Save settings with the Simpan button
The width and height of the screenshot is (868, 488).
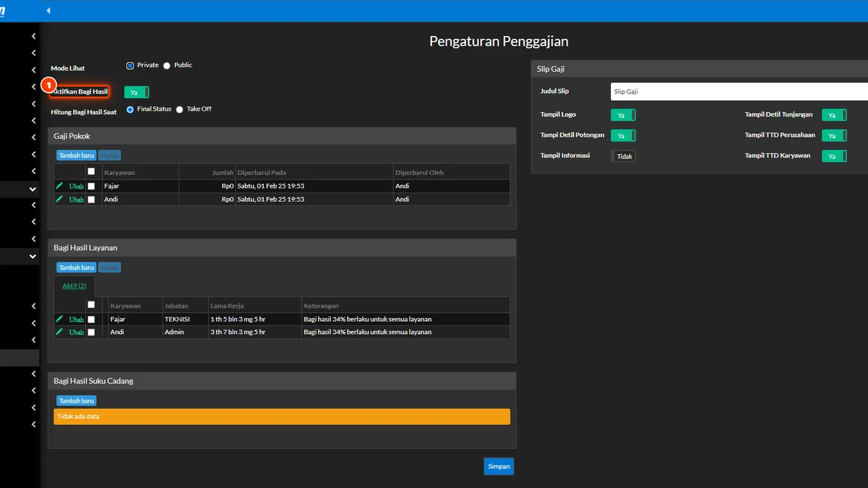pos(499,466)
